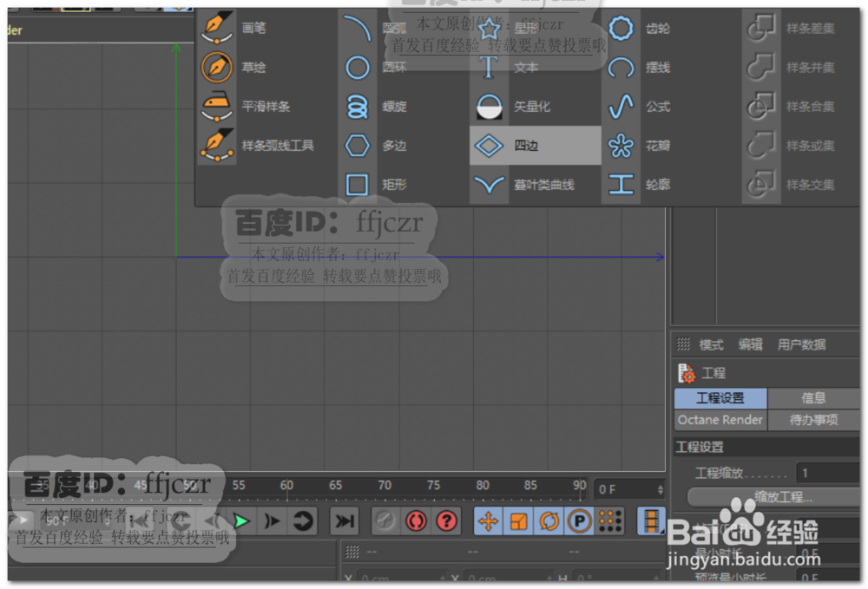Image resolution: width=868 pixels, height=589 pixels.
Task: Click the highlighted 四边 four-side spline
Action: tap(535, 146)
